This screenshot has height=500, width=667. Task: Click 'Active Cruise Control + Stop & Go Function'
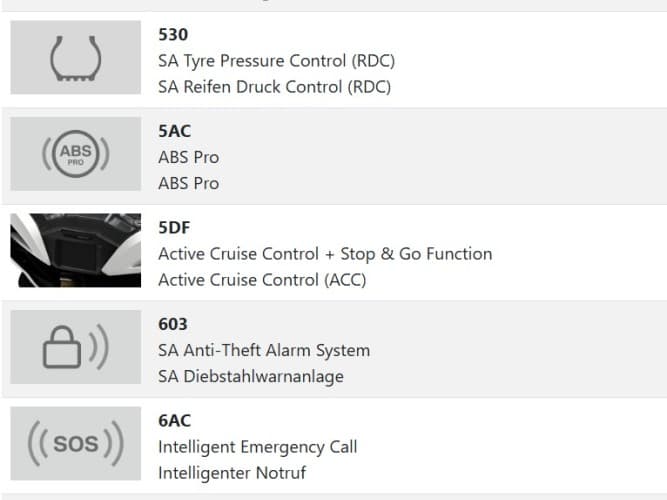coord(325,254)
